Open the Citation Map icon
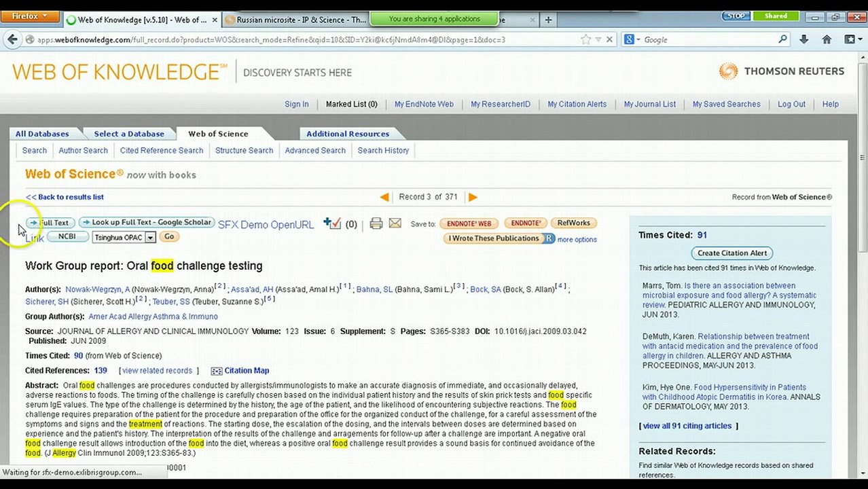 pyautogui.click(x=217, y=371)
